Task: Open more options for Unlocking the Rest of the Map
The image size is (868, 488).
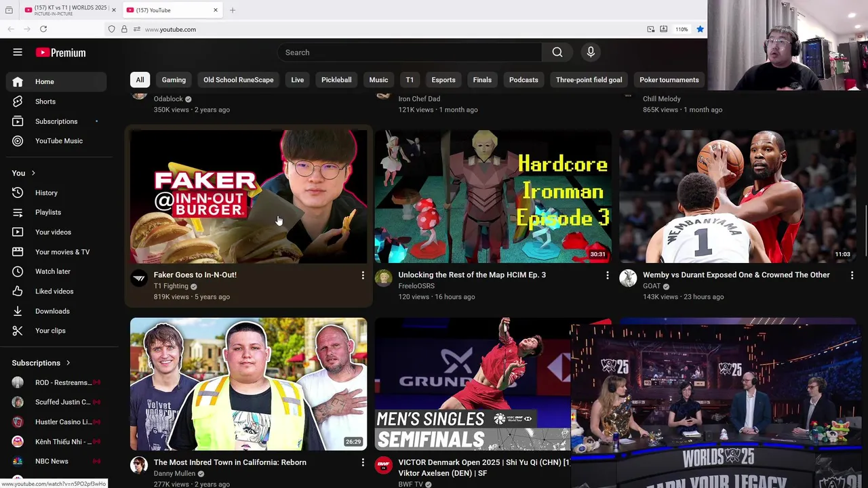Action: tap(608, 275)
